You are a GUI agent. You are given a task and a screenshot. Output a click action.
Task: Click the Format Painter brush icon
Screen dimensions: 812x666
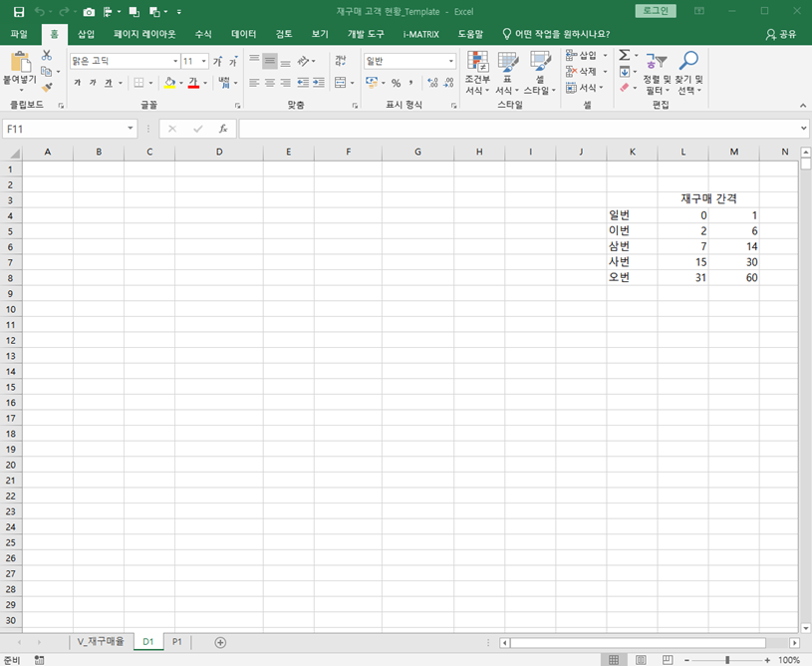click(46, 88)
